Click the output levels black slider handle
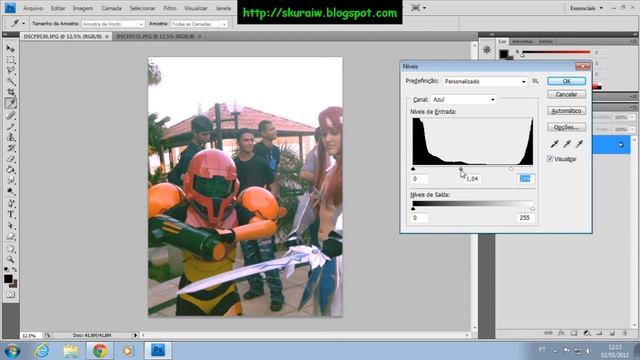Image resolution: width=640 pixels, height=360 pixels. [x=413, y=208]
